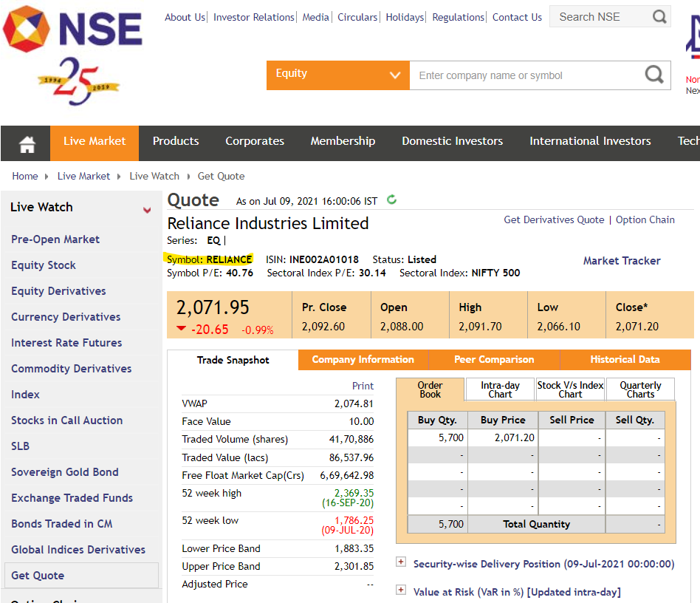Expand Value at Risk section
The image size is (700, 603).
(401, 590)
